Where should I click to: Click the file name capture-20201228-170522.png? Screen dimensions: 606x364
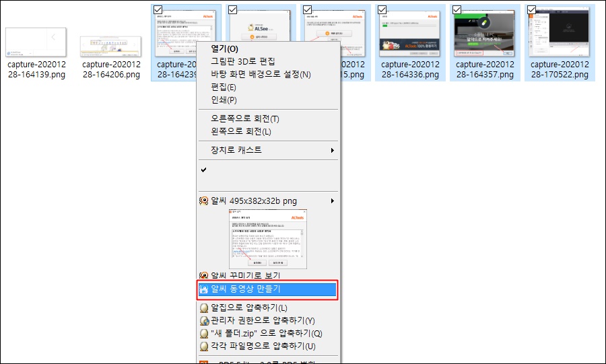[560, 69]
